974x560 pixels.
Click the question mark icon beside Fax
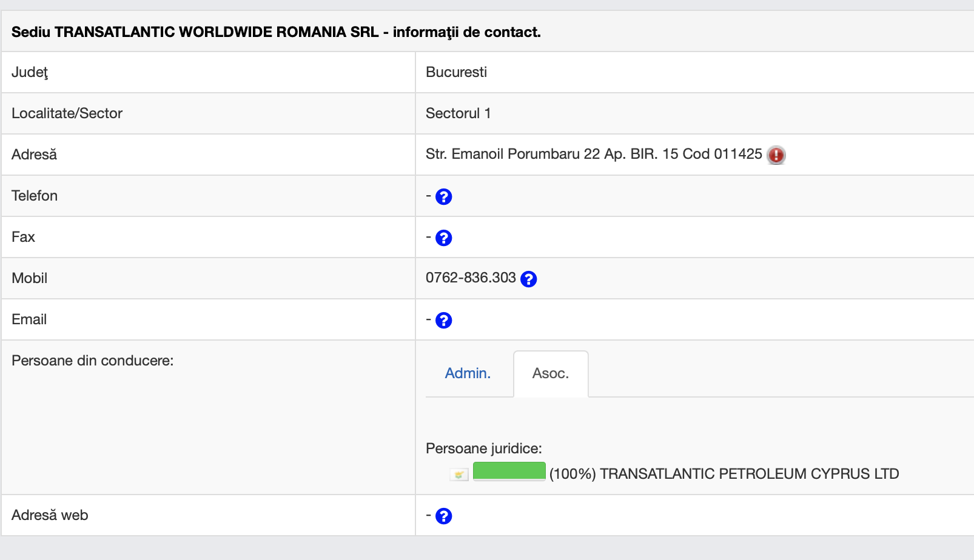(443, 238)
